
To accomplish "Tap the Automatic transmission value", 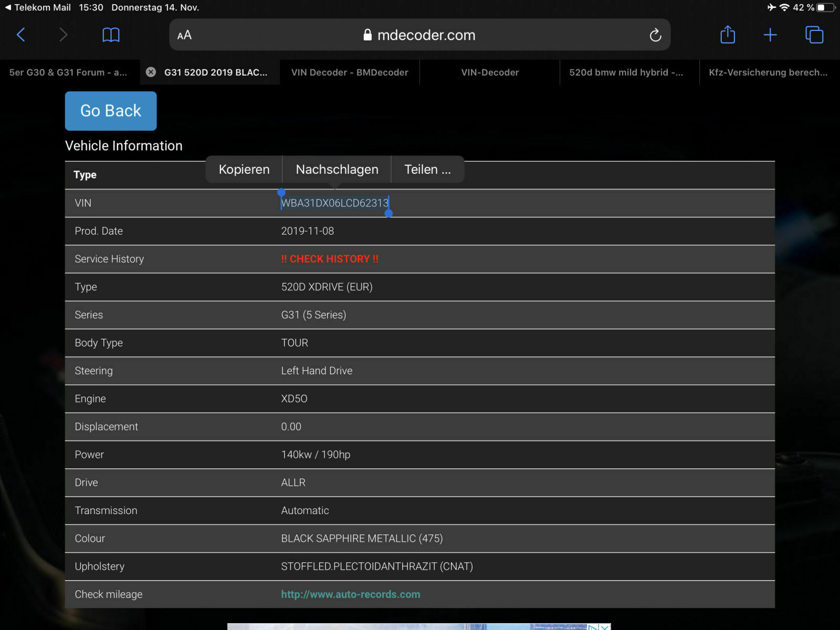I will pyautogui.click(x=305, y=510).
